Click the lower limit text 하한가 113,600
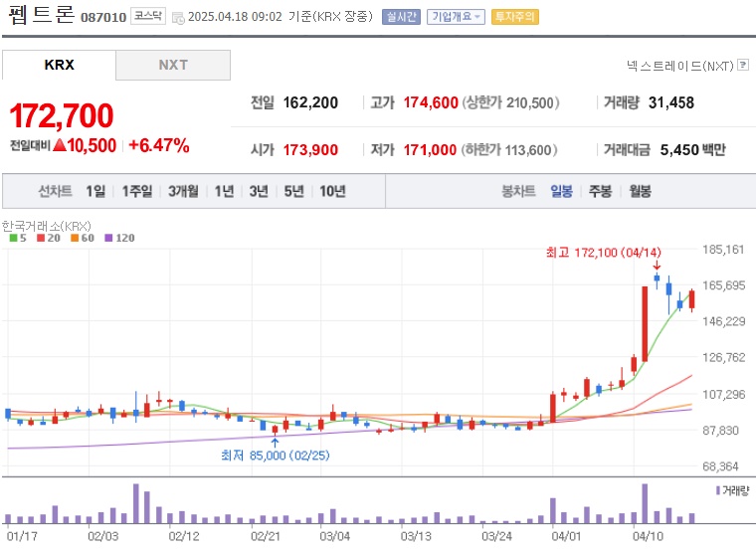Viewport: 756px width, 552px height. coord(509,150)
